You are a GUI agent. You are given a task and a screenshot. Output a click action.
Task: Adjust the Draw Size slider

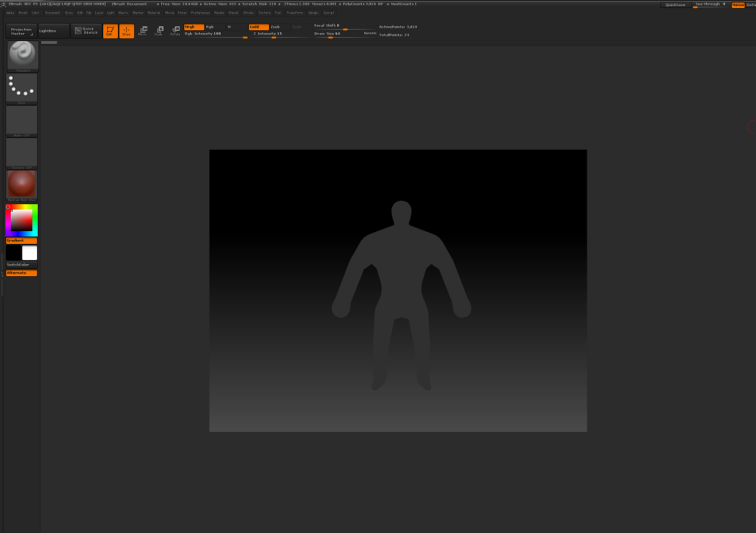(331, 33)
